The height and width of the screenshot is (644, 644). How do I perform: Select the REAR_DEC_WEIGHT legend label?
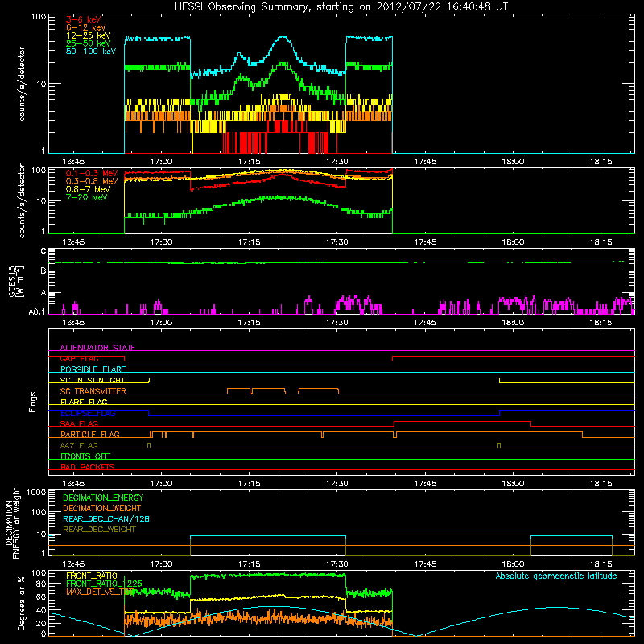99,530
